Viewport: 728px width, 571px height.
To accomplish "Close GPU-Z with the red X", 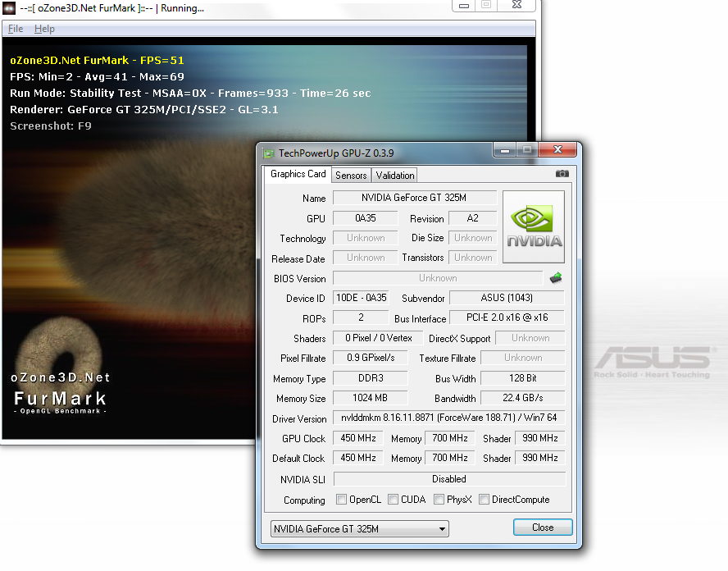I will [557, 149].
